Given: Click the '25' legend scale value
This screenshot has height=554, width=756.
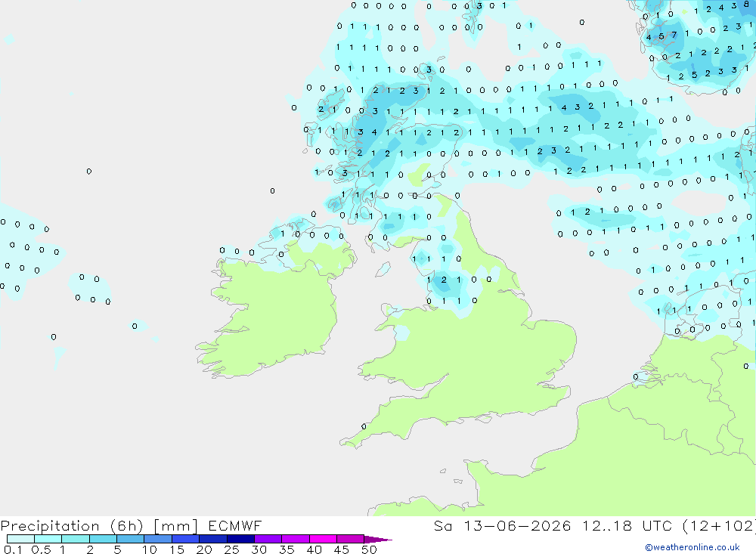Looking at the screenshot, I should (231, 549).
